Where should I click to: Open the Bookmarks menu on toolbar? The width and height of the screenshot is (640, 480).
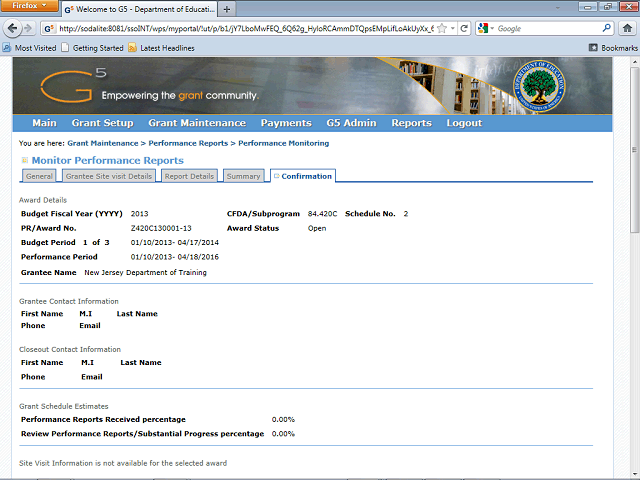point(613,48)
